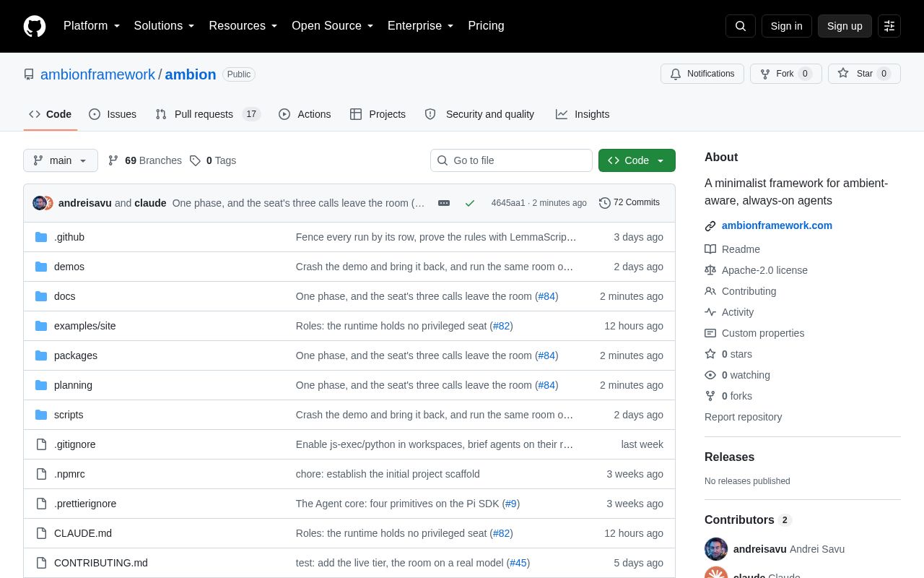
Task: Click the .npmrc file icon
Action: pos(41,474)
